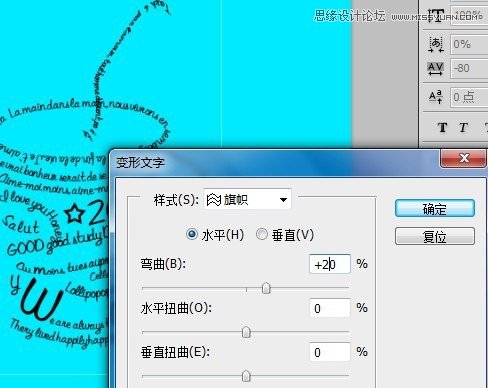Click the 水平扭曲(O) label
Screen dimensions: 488x388
pos(176,308)
